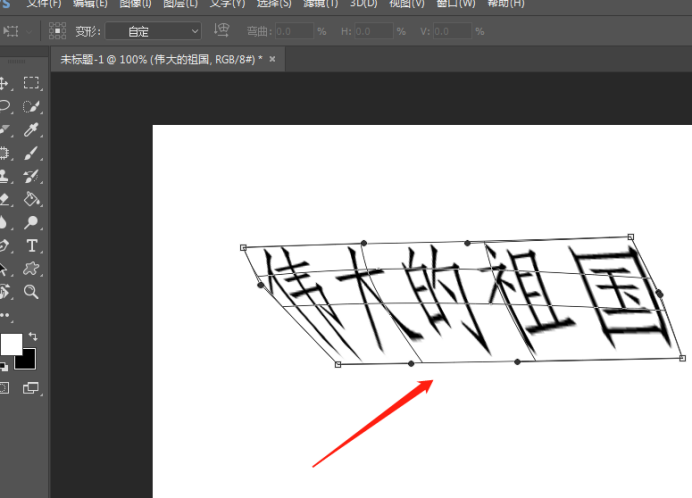This screenshot has width=692, height=498.
Task: Close the 未标题-1 document tab
Action: point(272,59)
